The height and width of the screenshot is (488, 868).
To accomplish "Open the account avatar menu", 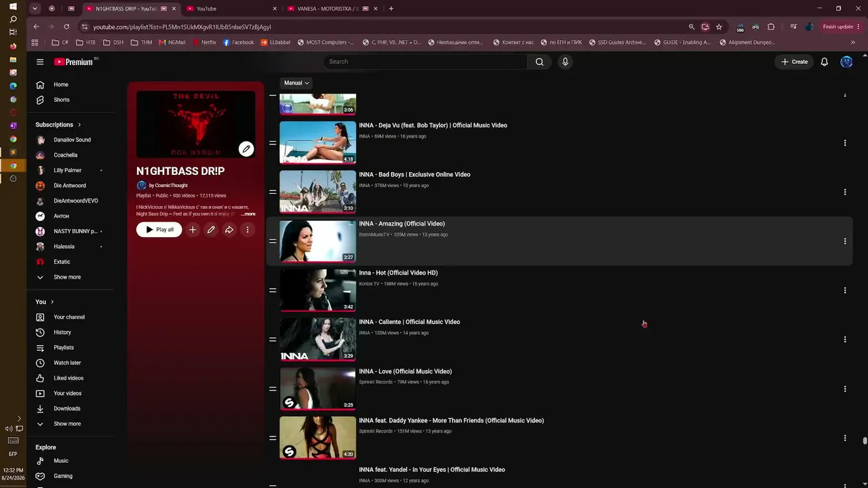I will coord(846,62).
